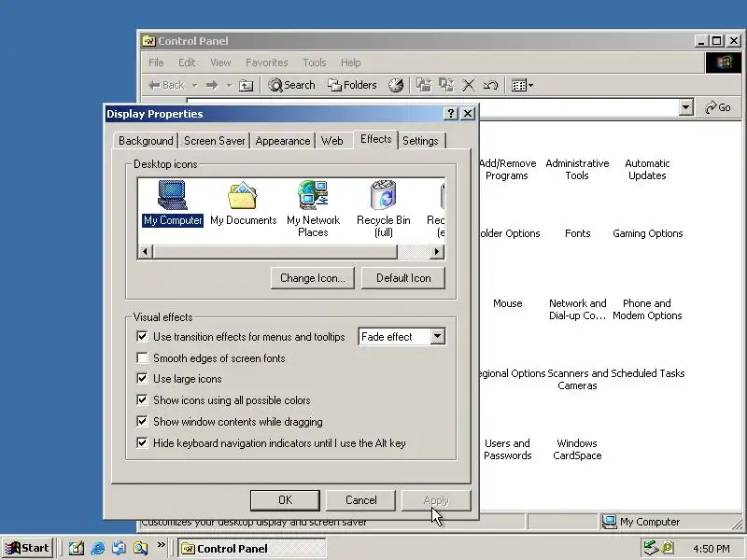Viewport: 747px width, 560px height.
Task: Open the address bar dropdown in Control Panel
Action: (685, 107)
